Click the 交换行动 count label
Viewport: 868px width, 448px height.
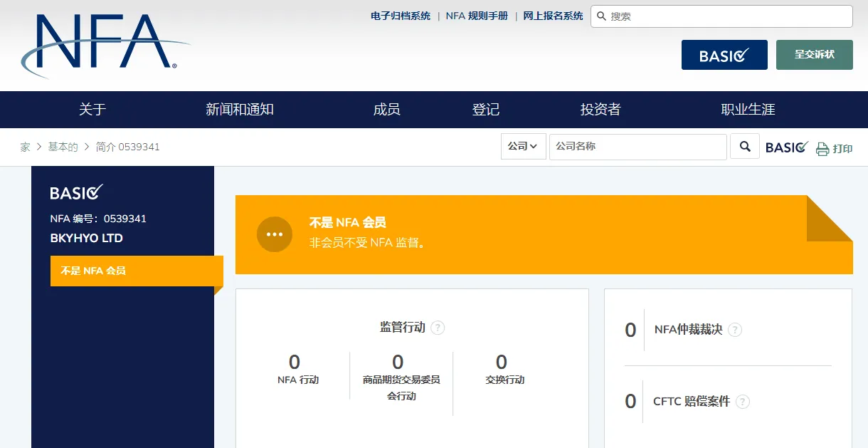click(505, 380)
